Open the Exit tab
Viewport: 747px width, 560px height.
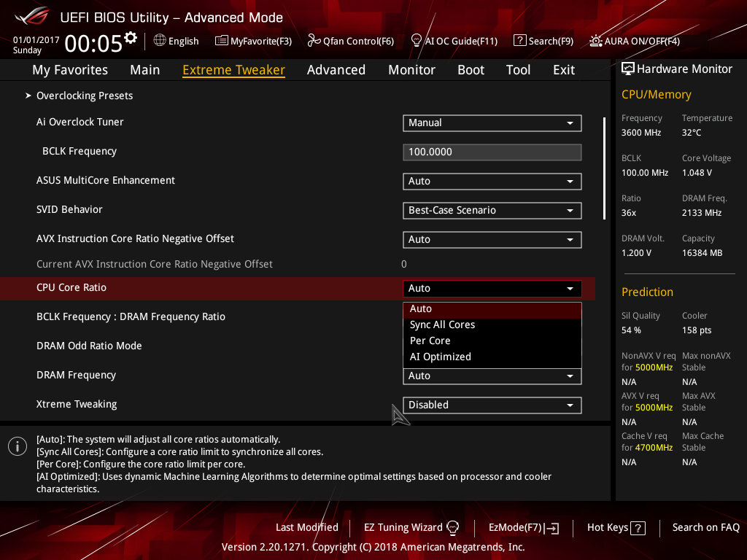(564, 69)
